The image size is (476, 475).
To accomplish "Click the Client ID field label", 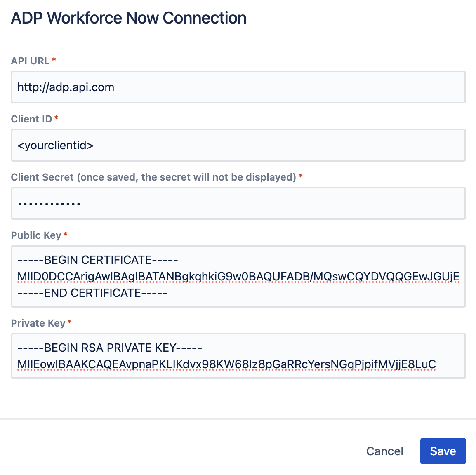I will (x=32, y=119).
